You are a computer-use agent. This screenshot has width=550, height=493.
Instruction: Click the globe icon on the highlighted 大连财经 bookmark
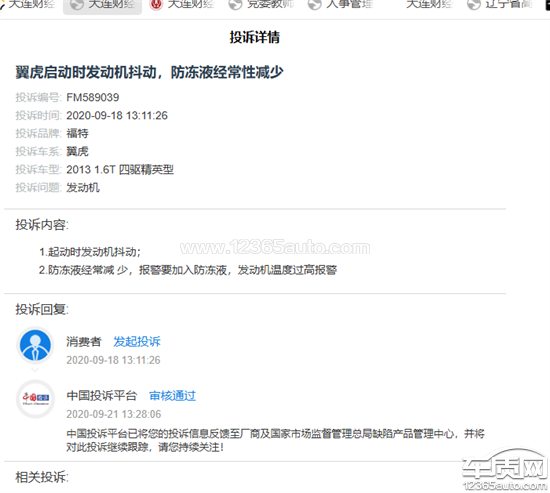point(77,5)
